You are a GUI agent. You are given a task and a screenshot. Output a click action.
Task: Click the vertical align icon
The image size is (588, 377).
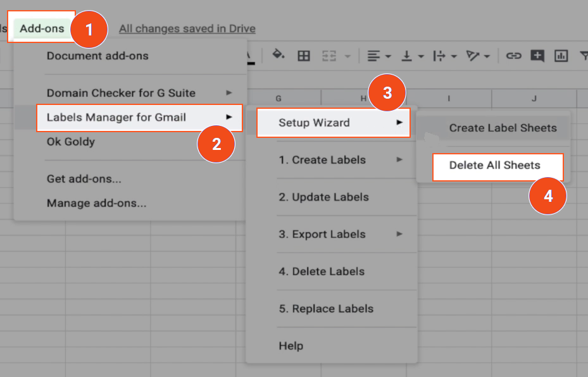pyautogui.click(x=406, y=56)
